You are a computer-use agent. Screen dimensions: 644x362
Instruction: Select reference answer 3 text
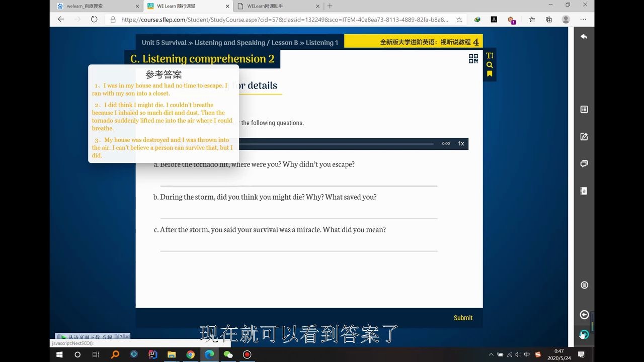(x=162, y=148)
